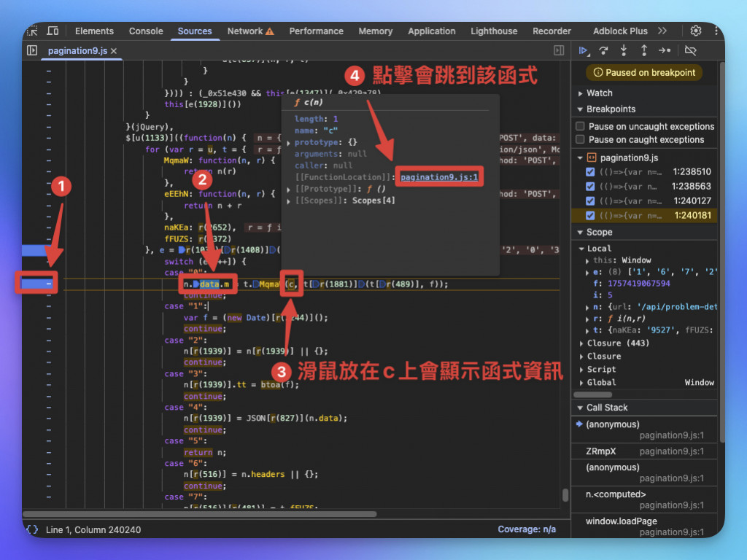Screen dimensions: 747x560
Task: Expand variable t in Local scope
Action: 587,330
